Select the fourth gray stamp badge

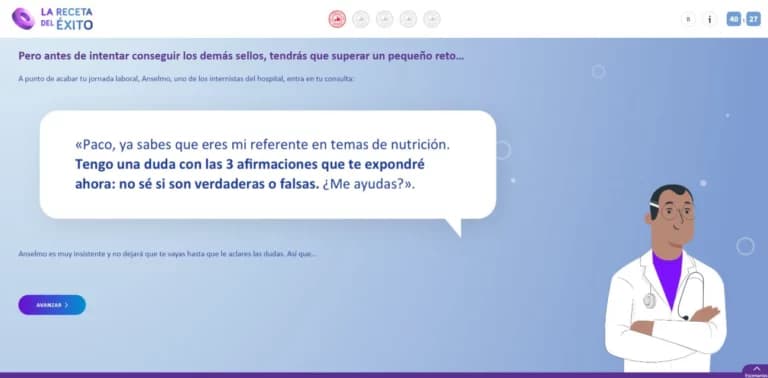408,19
